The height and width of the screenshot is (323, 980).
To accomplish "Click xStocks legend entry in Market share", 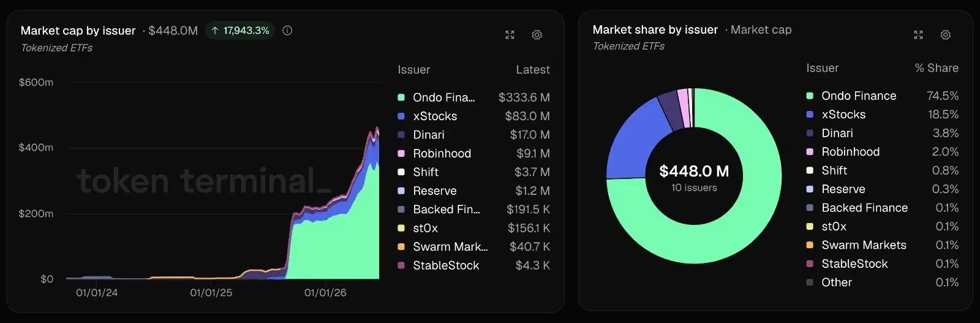I will coord(882,115).
